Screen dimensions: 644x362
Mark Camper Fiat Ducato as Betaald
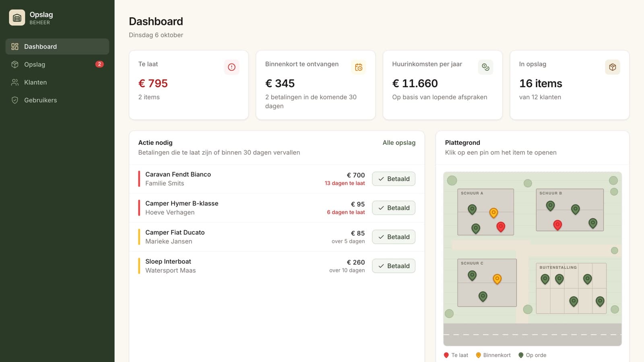[x=394, y=237]
